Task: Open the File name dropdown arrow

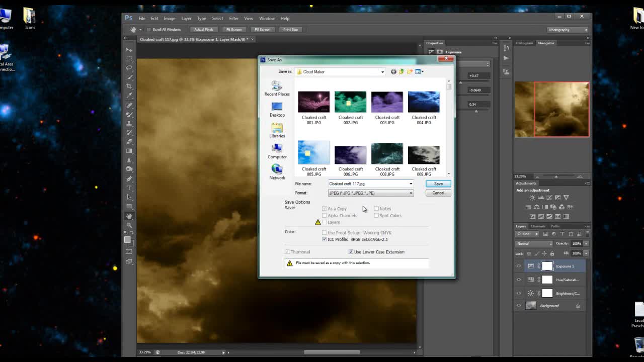Action: click(411, 184)
